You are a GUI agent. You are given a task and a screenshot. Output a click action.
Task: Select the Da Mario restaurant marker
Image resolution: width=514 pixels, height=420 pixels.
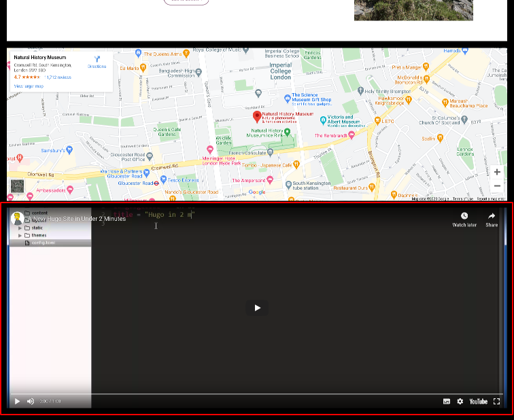[x=143, y=67]
